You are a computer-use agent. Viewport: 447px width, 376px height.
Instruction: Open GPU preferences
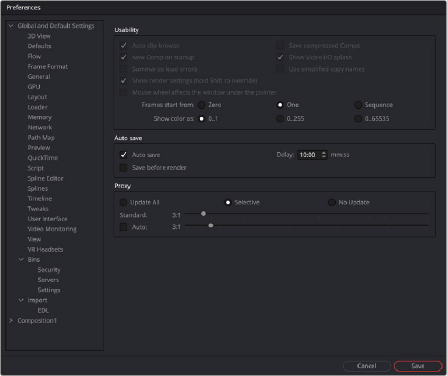[34, 87]
